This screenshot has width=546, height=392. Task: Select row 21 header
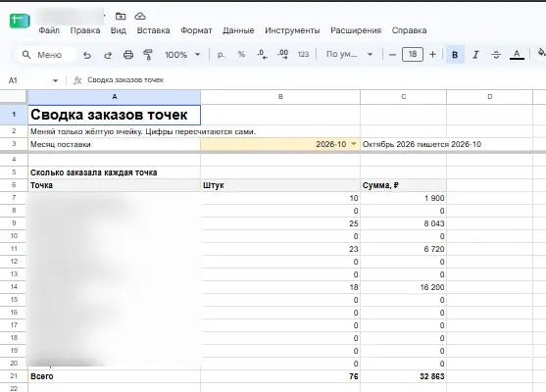[x=14, y=376]
